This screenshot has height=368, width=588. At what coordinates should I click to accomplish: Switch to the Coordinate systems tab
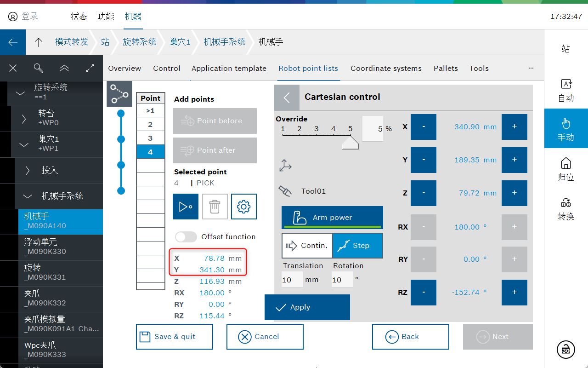(386, 68)
